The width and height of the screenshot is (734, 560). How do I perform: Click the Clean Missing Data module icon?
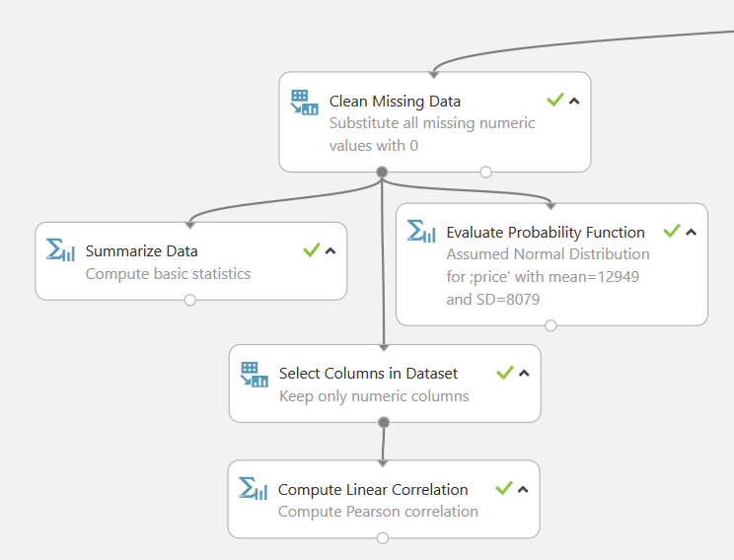click(x=304, y=103)
